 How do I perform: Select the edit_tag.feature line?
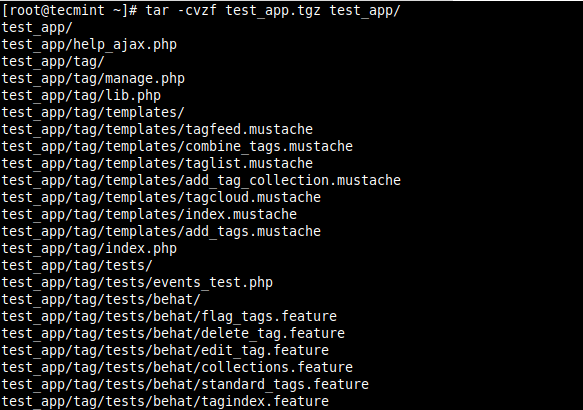pyautogui.click(x=165, y=351)
